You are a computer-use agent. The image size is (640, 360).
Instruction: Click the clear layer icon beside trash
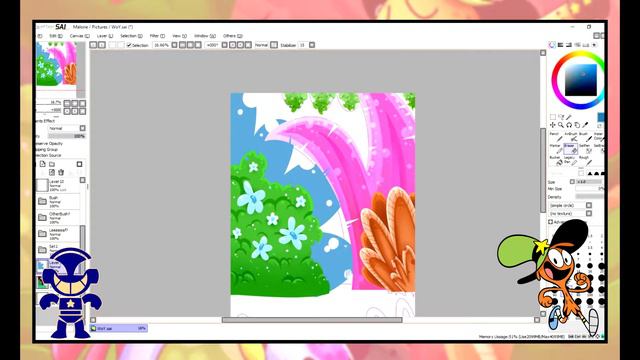(52, 172)
